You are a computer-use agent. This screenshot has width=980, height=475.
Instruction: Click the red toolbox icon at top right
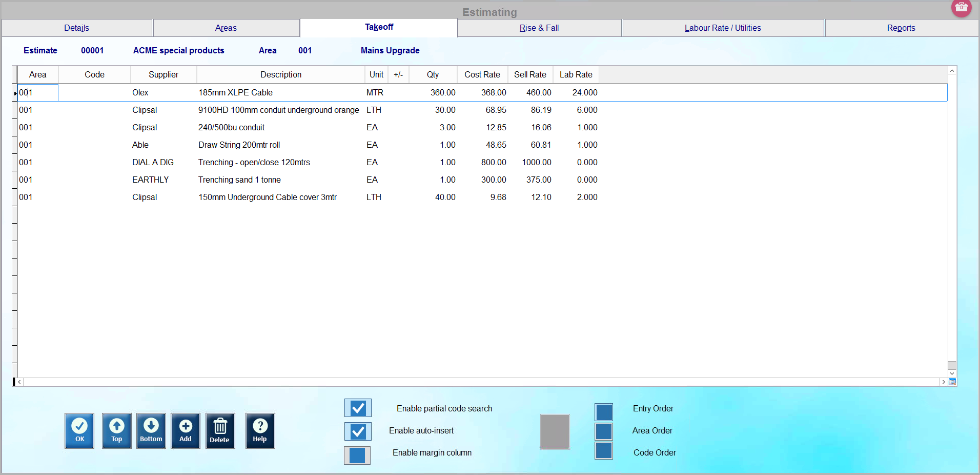(x=962, y=8)
